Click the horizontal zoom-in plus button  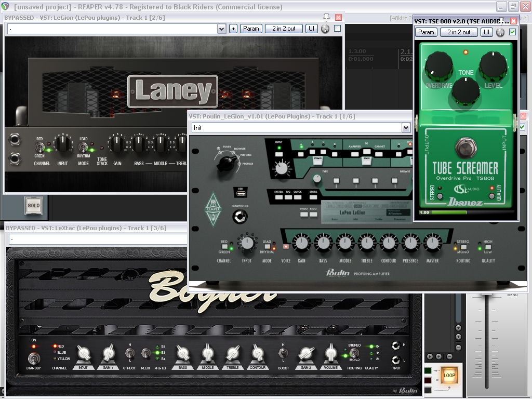438,356
